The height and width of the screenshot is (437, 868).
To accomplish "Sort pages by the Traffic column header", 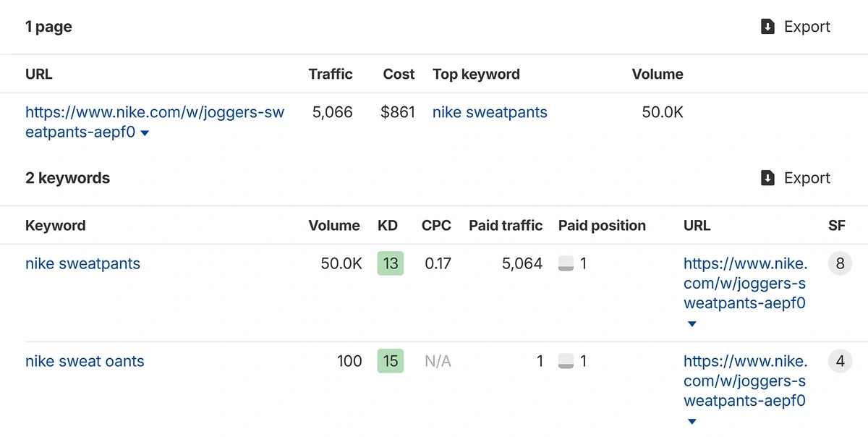I will (331, 74).
